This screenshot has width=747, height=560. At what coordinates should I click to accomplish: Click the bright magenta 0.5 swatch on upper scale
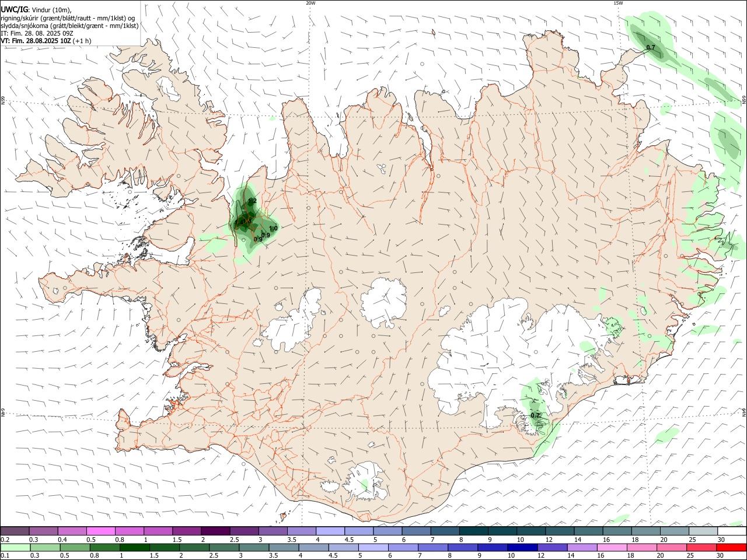pyautogui.click(x=101, y=531)
